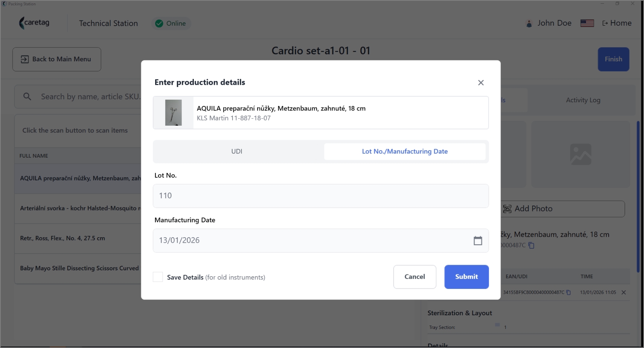Select Lot No./Manufacturing Date tab

[x=405, y=151]
